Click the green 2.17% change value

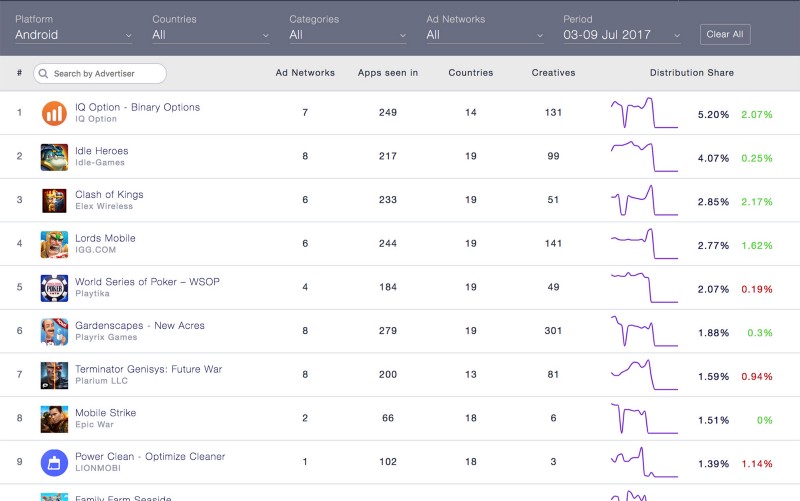(x=757, y=202)
